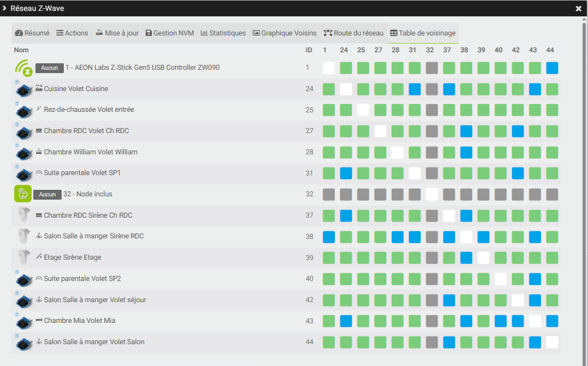Open the Salon Salle à manger Volet séjour link

(95, 300)
